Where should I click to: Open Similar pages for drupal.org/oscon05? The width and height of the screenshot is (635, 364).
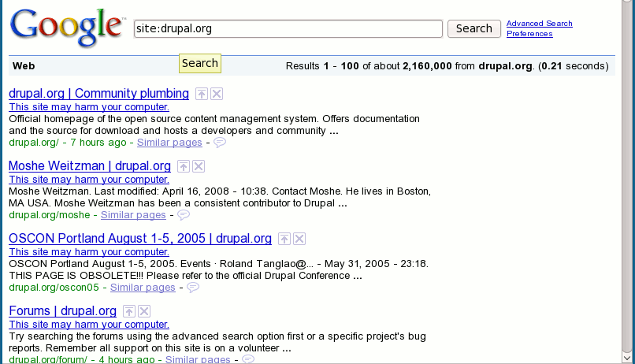coord(143,288)
